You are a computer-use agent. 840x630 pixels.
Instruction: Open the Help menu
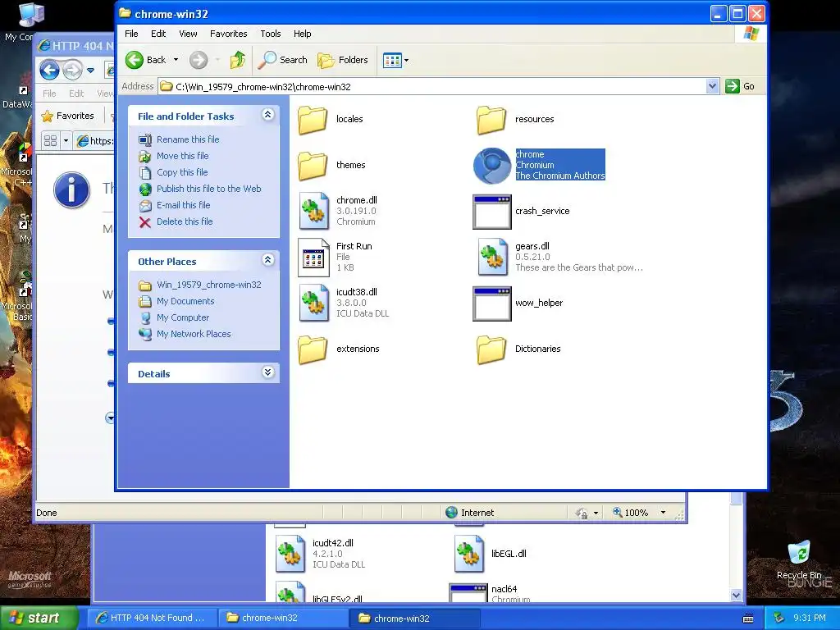click(x=302, y=34)
